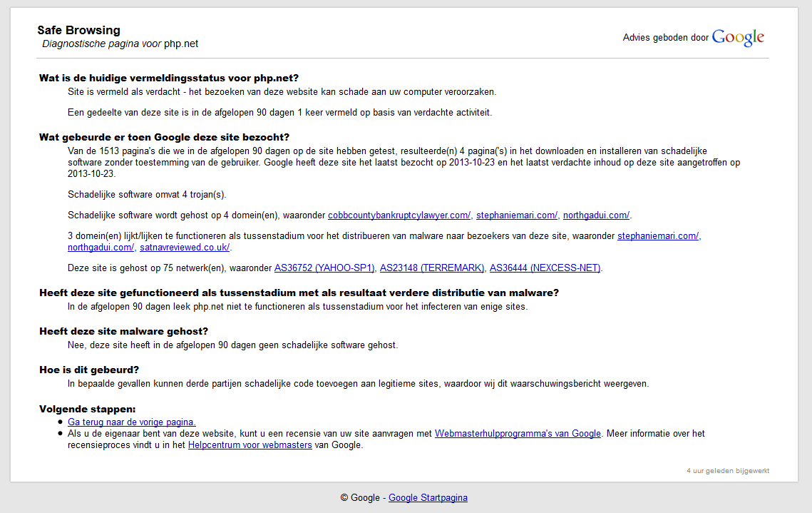The image size is (812, 513).
Task: Open Helpcentrum voor webmasters link
Action: [x=250, y=445]
